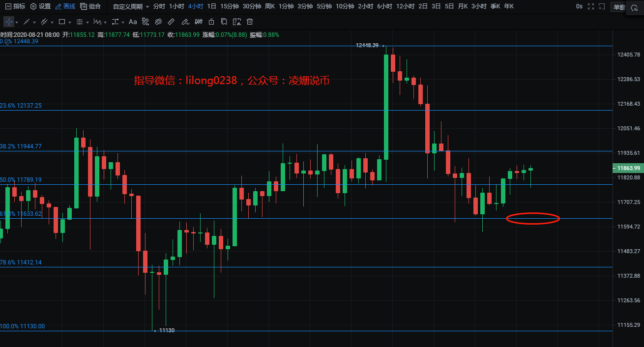
Task: Click the trash icon to delete drawings
Action: (x=250, y=22)
